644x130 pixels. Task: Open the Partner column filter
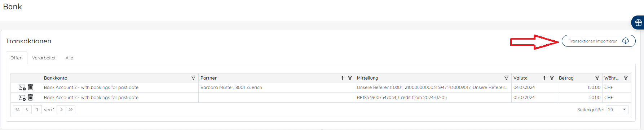pyautogui.click(x=350, y=78)
